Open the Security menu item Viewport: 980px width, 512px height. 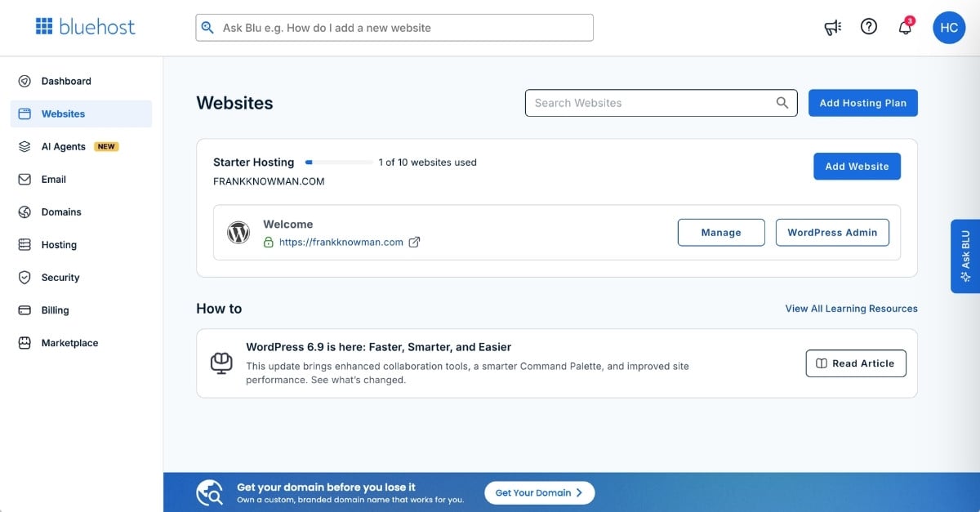pyautogui.click(x=81, y=277)
